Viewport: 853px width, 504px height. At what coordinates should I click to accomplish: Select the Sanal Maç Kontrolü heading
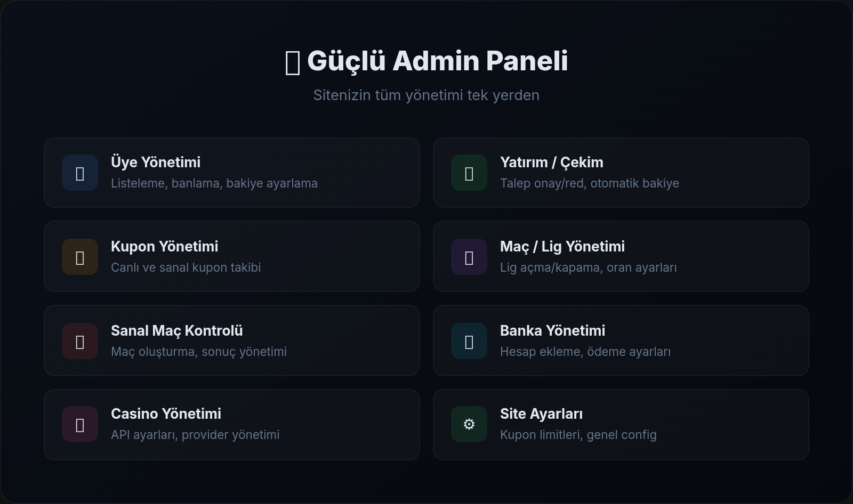pyautogui.click(x=176, y=330)
